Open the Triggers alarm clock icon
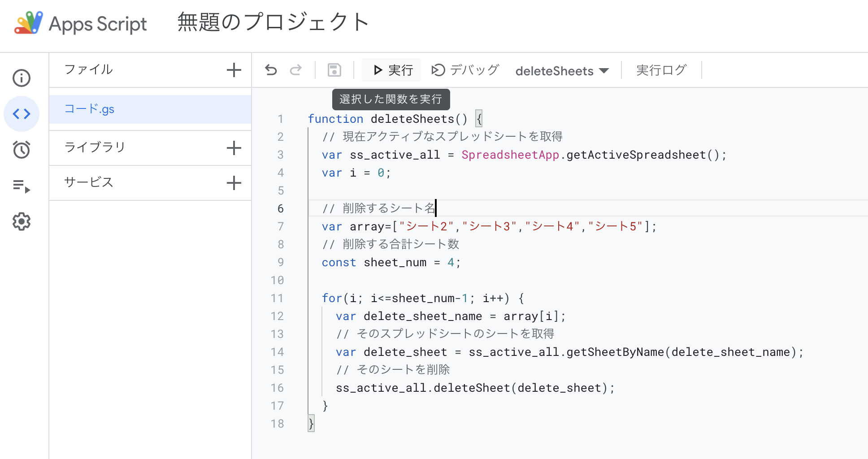 point(22,150)
